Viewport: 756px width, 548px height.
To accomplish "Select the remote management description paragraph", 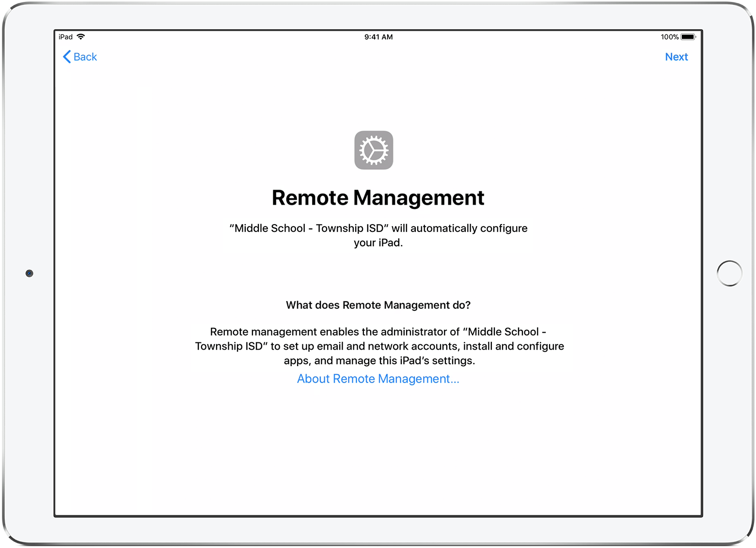I will [x=378, y=346].
